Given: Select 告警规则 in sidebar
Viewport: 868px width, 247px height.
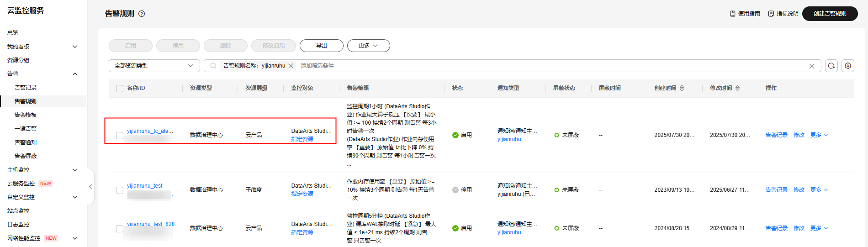Looking at the screenshot, I should [26, 101].
